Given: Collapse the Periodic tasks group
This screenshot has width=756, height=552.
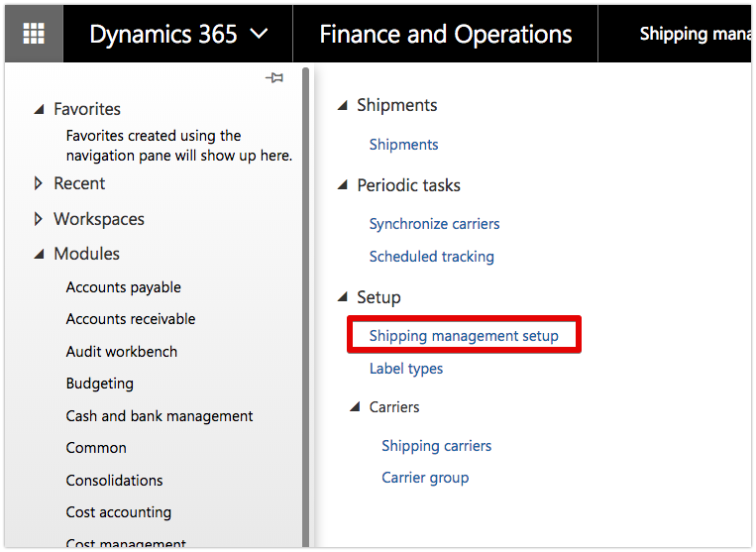Looking at the screenshot, I should [342, 186].
